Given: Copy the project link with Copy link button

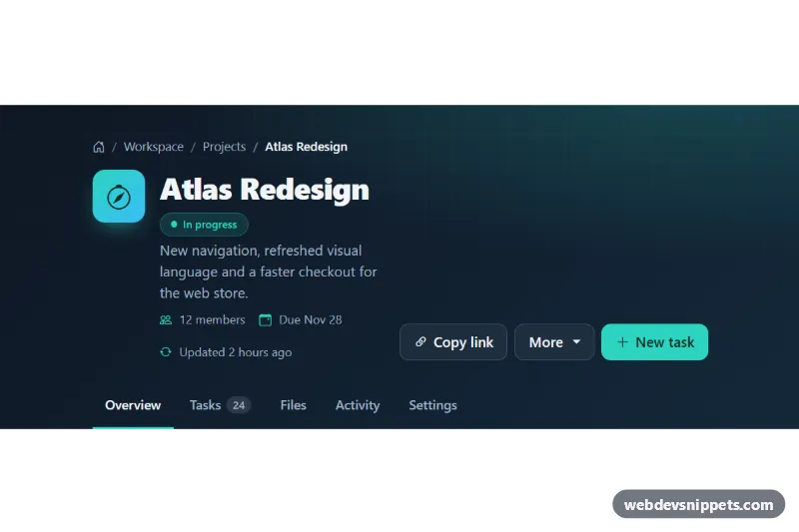Looking at the screenshot, I should pyautogui.click(x=453, y=342).
